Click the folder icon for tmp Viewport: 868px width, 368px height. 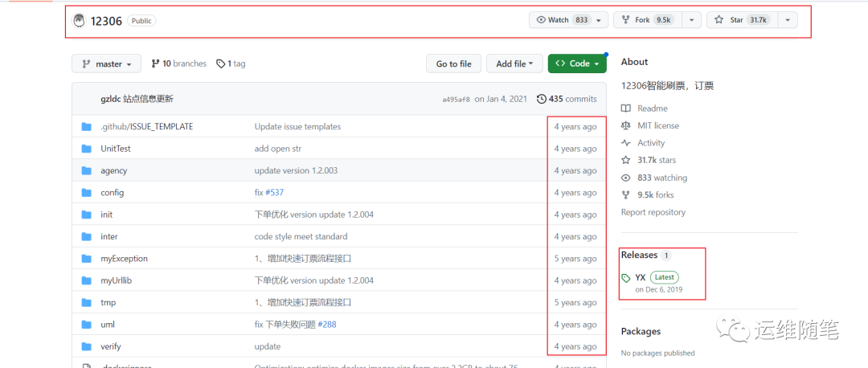pyautogui.click(x=86, y=303)
